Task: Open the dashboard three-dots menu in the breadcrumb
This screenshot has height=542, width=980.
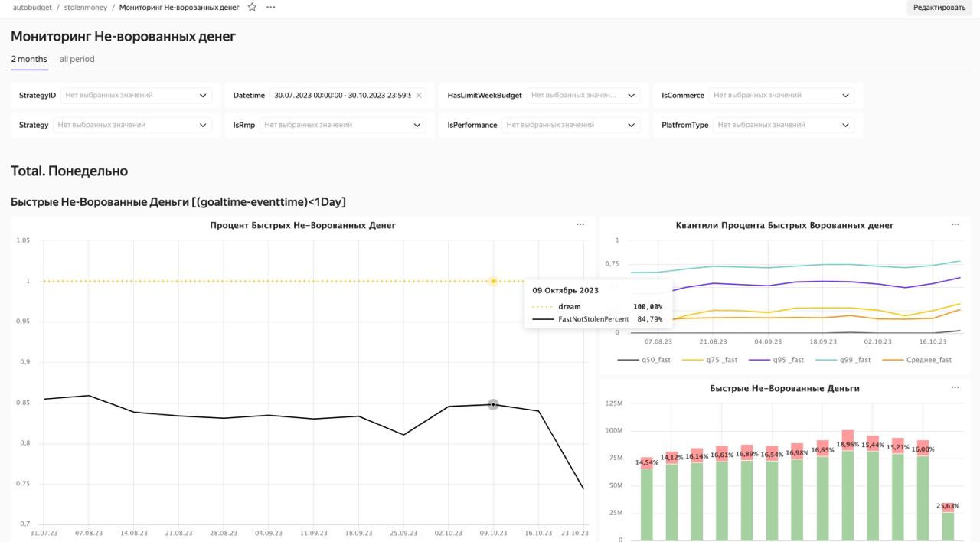Action: 271,7
